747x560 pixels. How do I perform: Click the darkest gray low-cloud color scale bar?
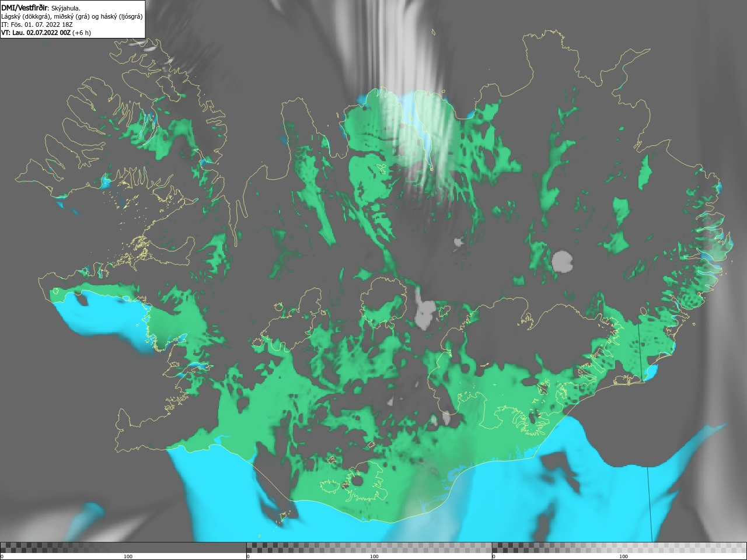click(123, 548)
